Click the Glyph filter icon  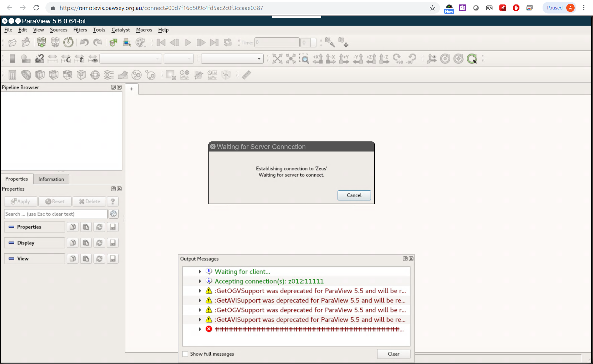pyautogui.click(x=95, y=75)
